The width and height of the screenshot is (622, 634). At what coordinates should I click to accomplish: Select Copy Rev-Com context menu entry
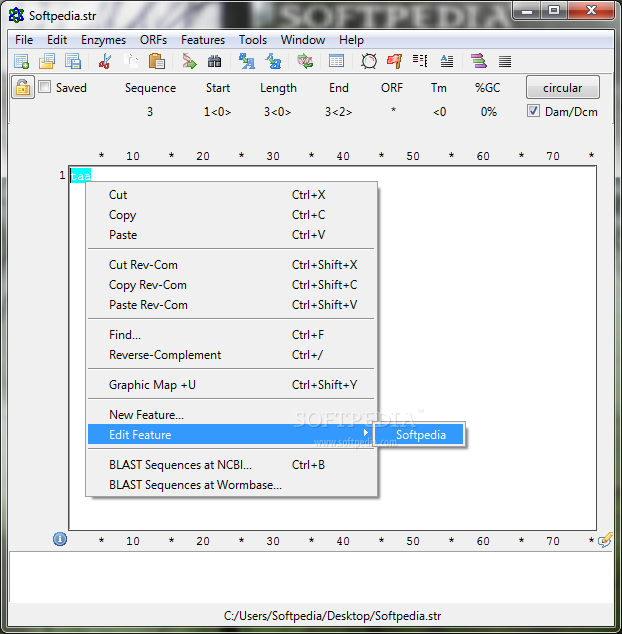pyautogui.click(x=231, y=285)
